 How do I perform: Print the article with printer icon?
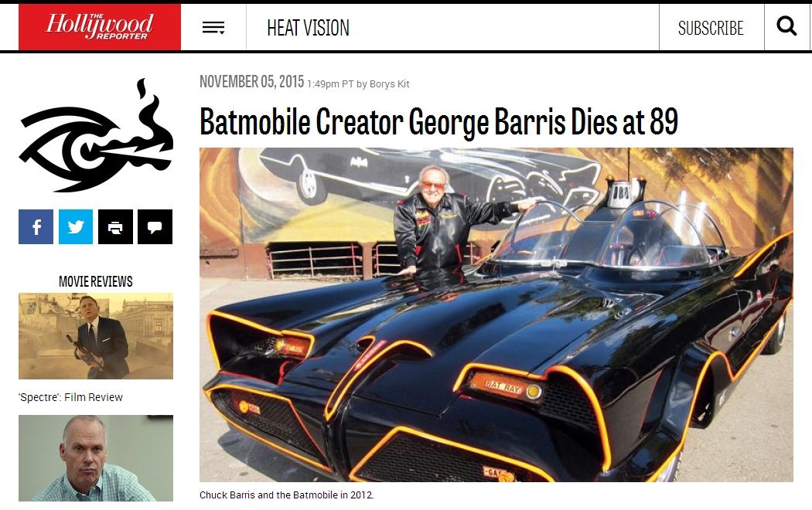(x=115, y=226)
